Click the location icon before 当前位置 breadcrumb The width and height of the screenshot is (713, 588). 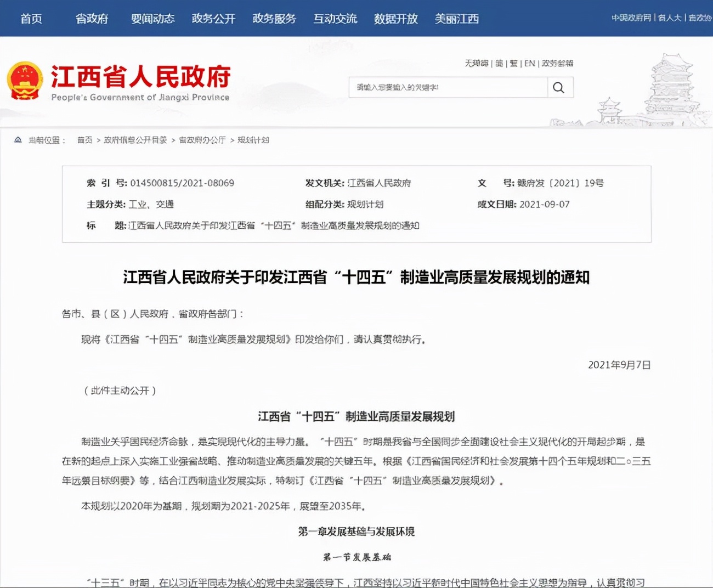(18, 140)
